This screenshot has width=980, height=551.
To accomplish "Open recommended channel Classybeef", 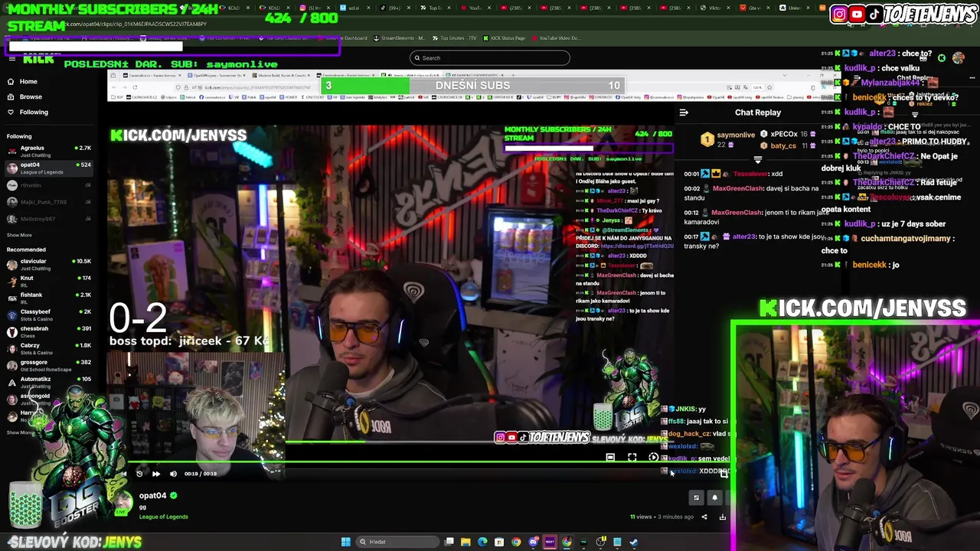I will point(48,315).
